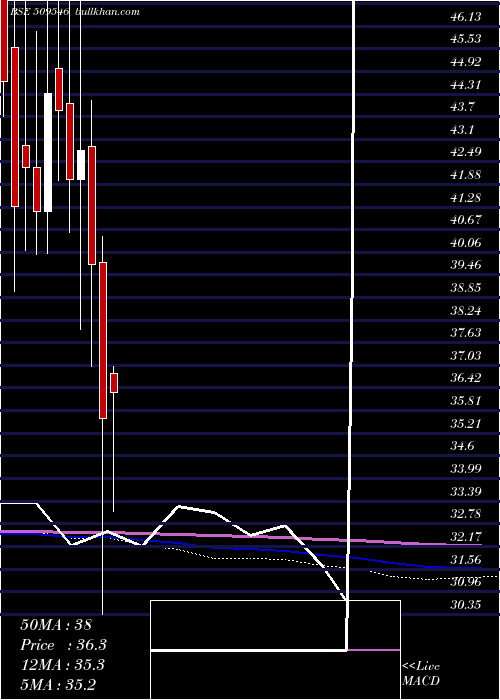Viewport: 500px width, 700px height.
Task: Click the 38.85 price axis label
Action: tap(466, 288)
